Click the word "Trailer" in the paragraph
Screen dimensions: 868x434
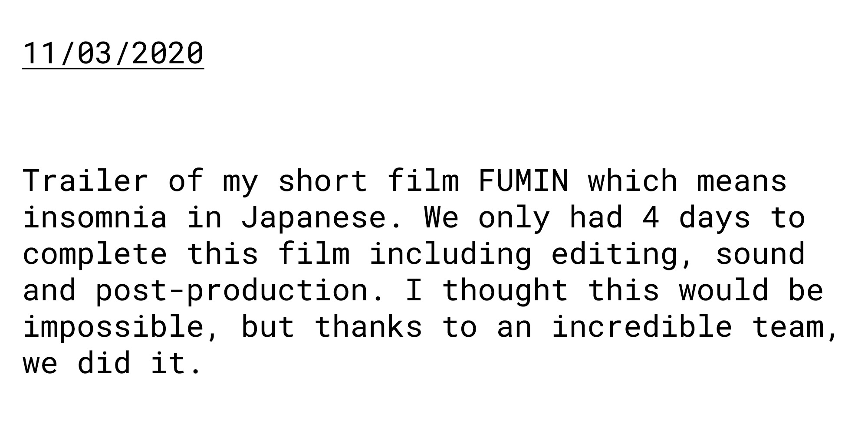85,181
